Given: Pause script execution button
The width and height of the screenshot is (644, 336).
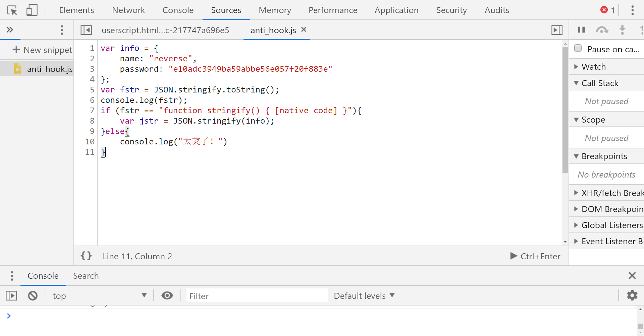Looking at the screenshot, I should 581,30.
